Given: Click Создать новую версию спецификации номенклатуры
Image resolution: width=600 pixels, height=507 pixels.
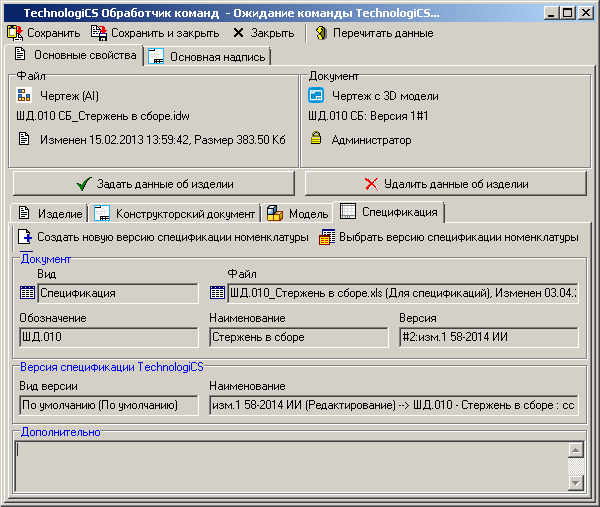Looking at the screenshot, I should tap(164, 238).
